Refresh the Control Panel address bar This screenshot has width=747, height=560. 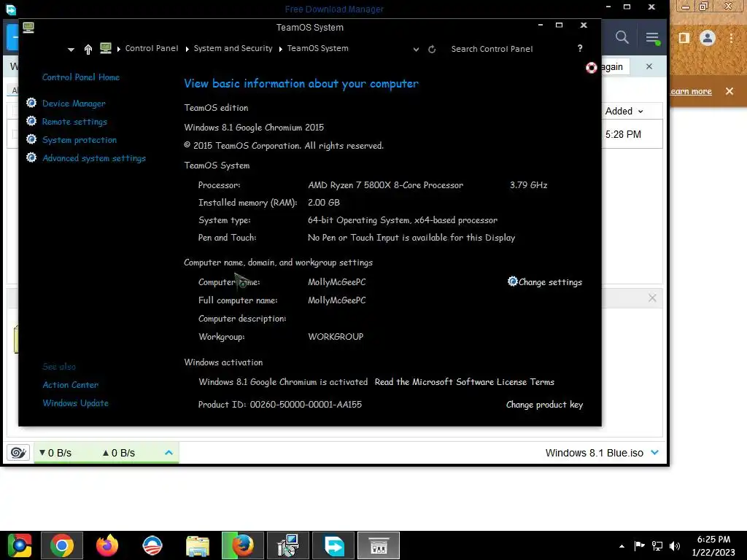pyautogui.click(x=432, y=49)
